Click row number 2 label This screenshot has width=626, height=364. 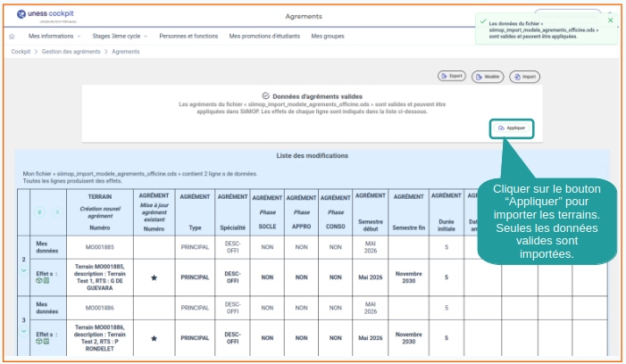pos(23,260)
